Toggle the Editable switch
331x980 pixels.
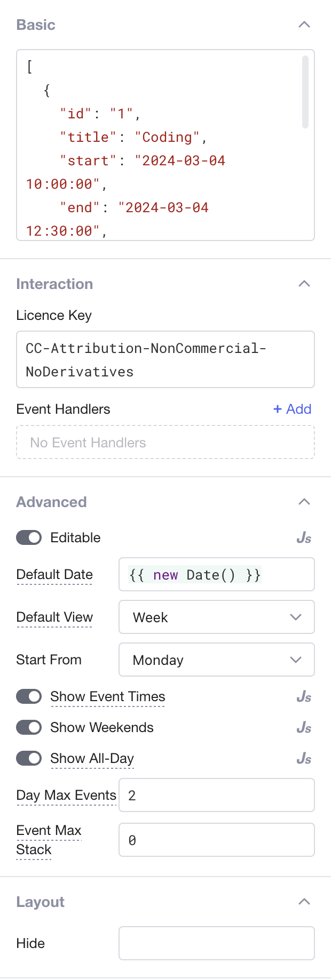pos(29,537)
